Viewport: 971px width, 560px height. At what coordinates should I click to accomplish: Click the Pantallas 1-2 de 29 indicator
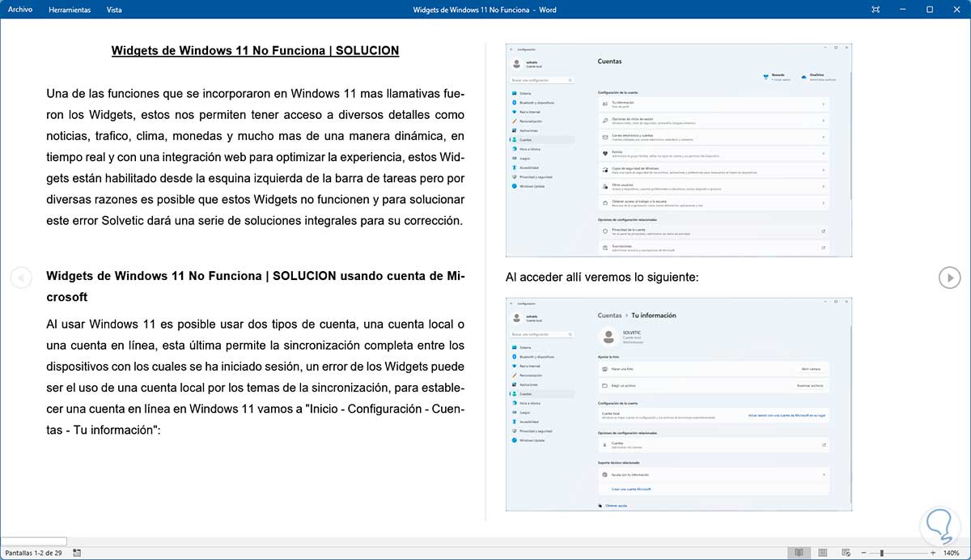point(33,553)
